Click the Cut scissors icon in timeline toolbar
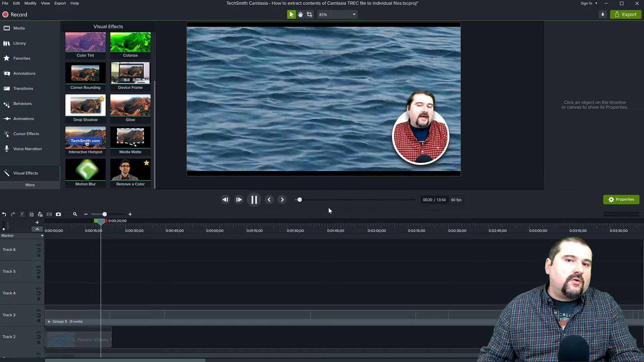 (22, 214)
